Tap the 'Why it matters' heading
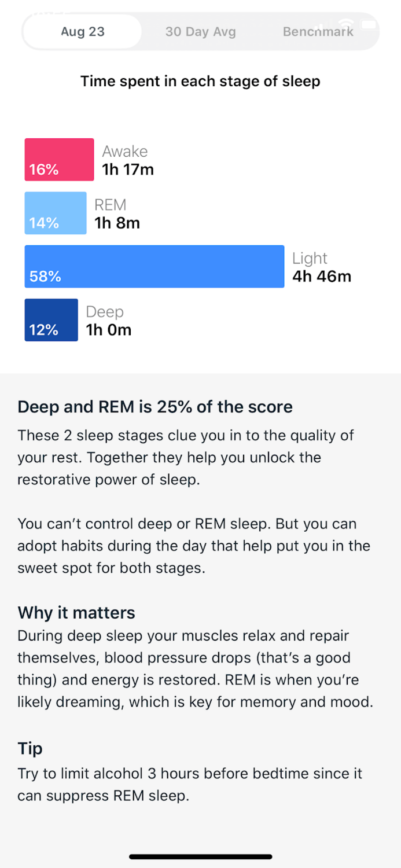This screenshot has height=868, width=401. tap(76, 613)
